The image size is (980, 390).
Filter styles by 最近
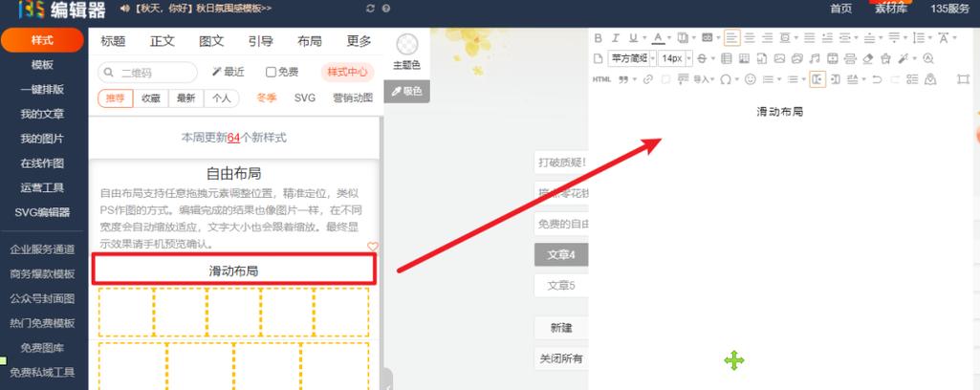click(x=229, y=72)
